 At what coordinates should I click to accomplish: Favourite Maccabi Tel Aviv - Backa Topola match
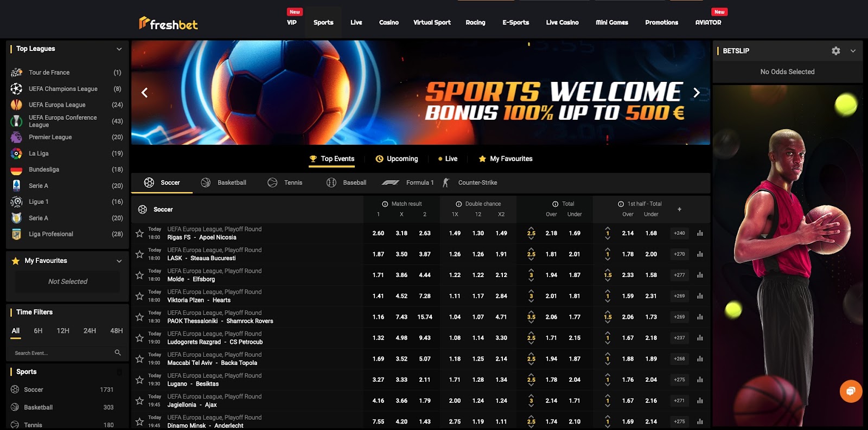point(139,359)
